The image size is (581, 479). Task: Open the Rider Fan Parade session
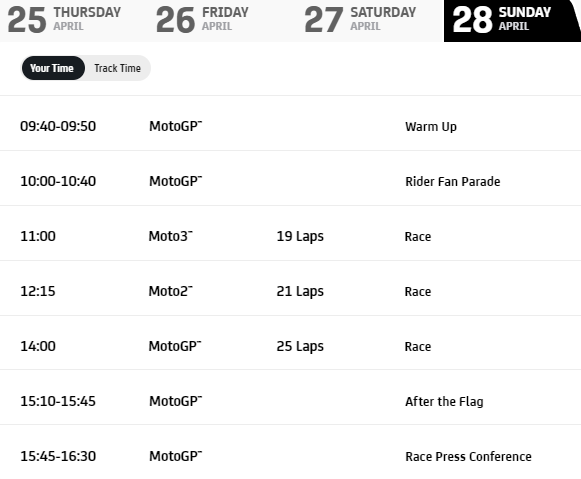[453, 182]
